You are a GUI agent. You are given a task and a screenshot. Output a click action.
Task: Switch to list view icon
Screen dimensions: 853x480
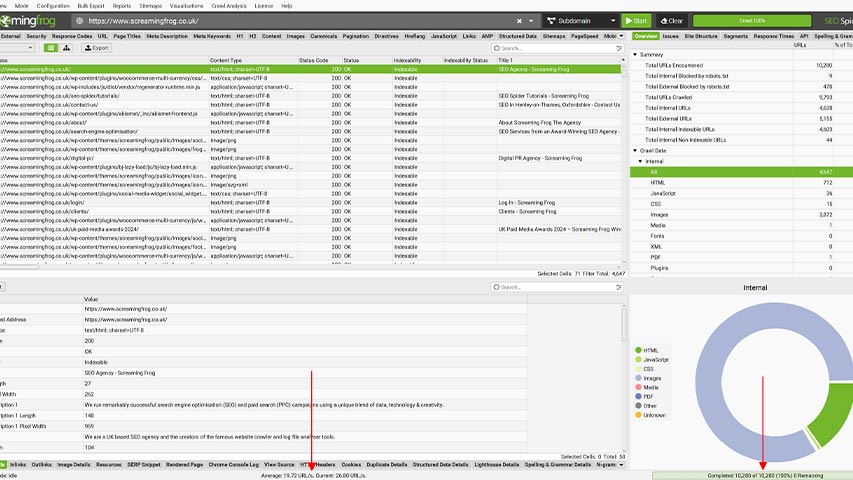tap(49, 47)
